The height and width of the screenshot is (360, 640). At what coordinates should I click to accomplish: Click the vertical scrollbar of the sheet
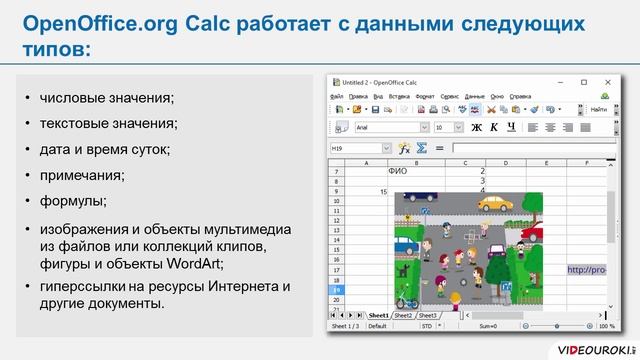pos(611,236)
